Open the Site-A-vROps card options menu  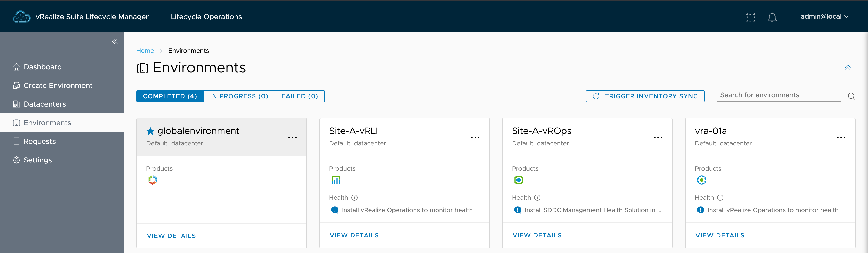point(658,138)
